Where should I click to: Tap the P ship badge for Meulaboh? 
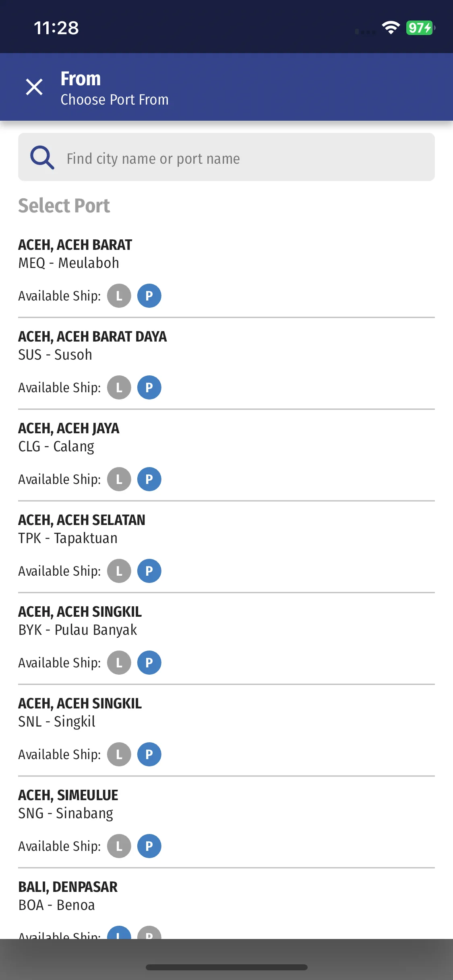(x=149, y=296)
